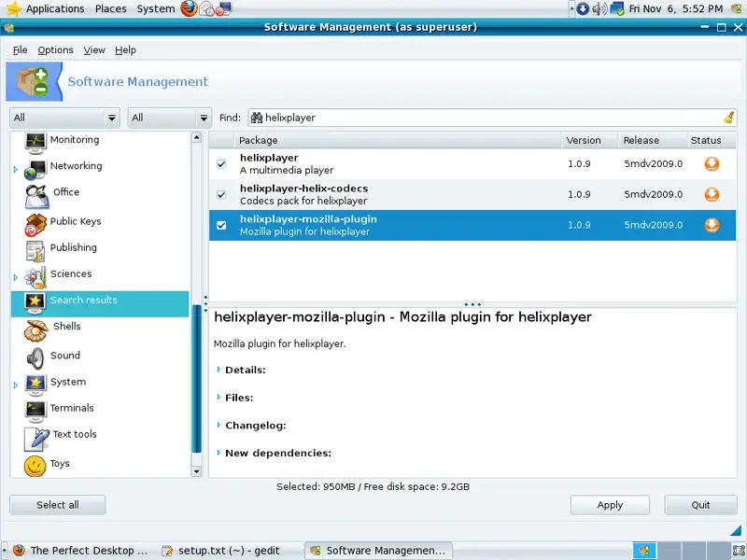Viewport: 747px width, 560px height.
Task: Clear the search field with broom icon
Action: coord(729,118)
